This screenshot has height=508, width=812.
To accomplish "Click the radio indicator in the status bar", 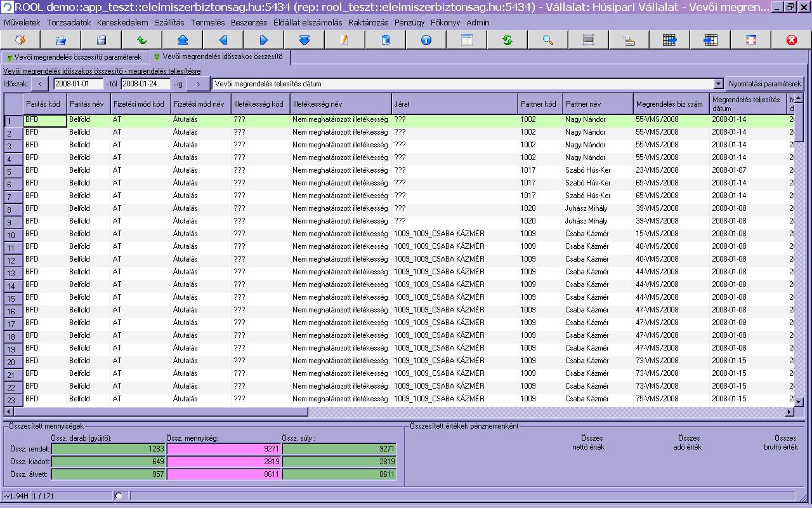I will pos(119,495).
